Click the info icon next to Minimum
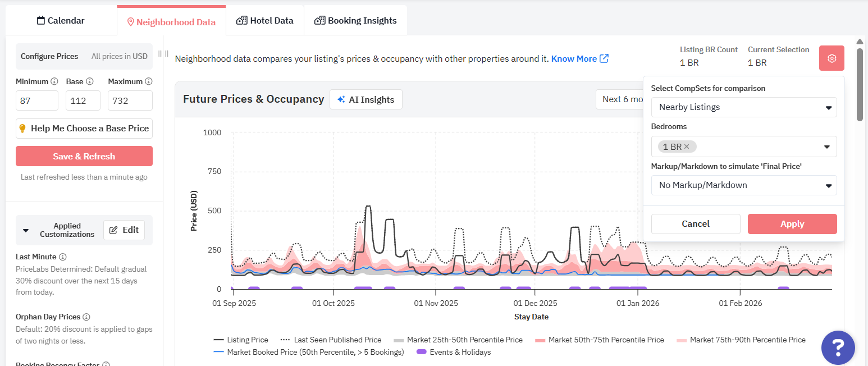The width and height of the screenshot is (868, 366). (54, 81)
